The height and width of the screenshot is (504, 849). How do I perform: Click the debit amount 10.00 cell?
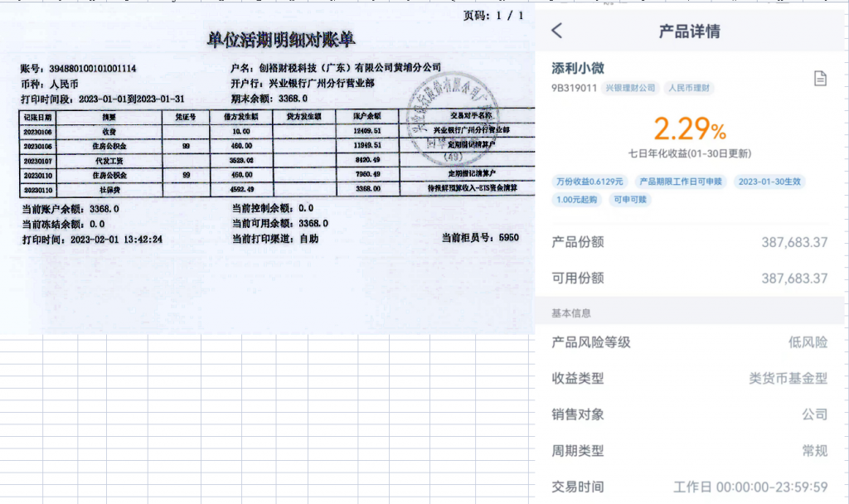[x=241, y=131]
